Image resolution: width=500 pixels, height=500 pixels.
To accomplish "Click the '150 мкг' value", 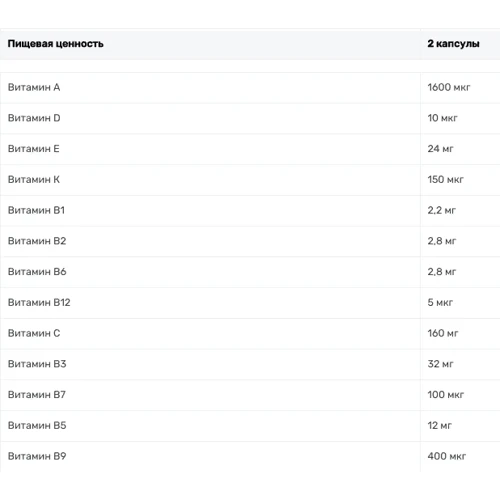I will (x=445, y=179).
